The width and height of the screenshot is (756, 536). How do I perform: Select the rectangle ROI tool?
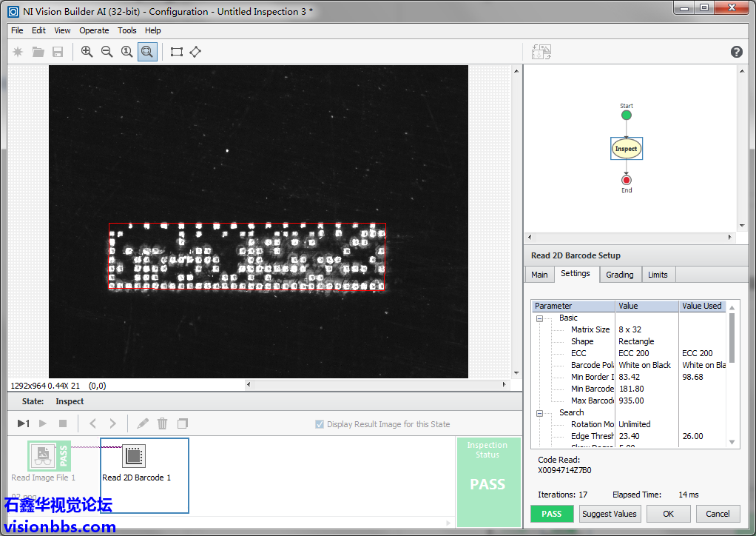(x=176, y=52)
